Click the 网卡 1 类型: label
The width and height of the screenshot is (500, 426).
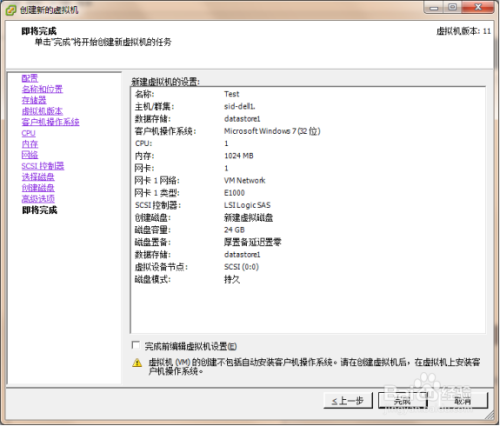point(157,193)
